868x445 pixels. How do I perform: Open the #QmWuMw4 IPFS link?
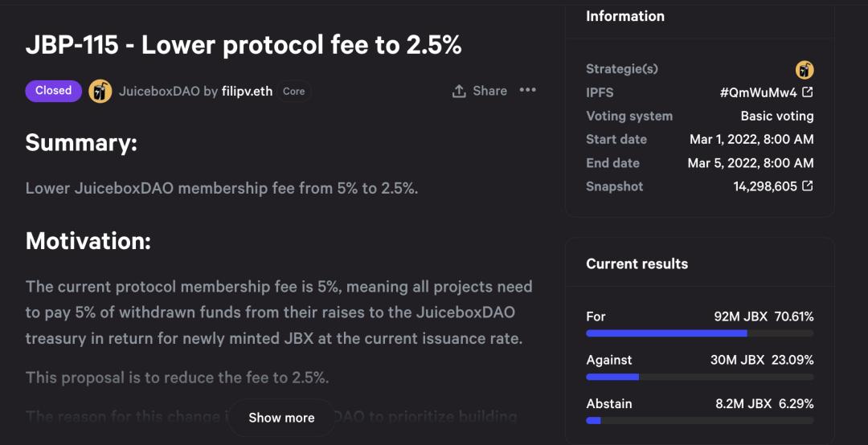click(x=758, y=92)
